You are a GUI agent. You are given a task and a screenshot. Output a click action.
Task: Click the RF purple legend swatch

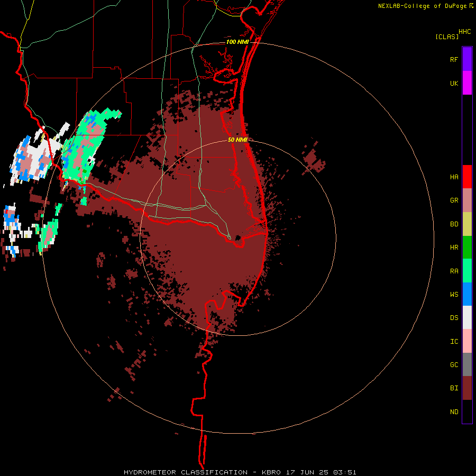click(x=467, y=59)
